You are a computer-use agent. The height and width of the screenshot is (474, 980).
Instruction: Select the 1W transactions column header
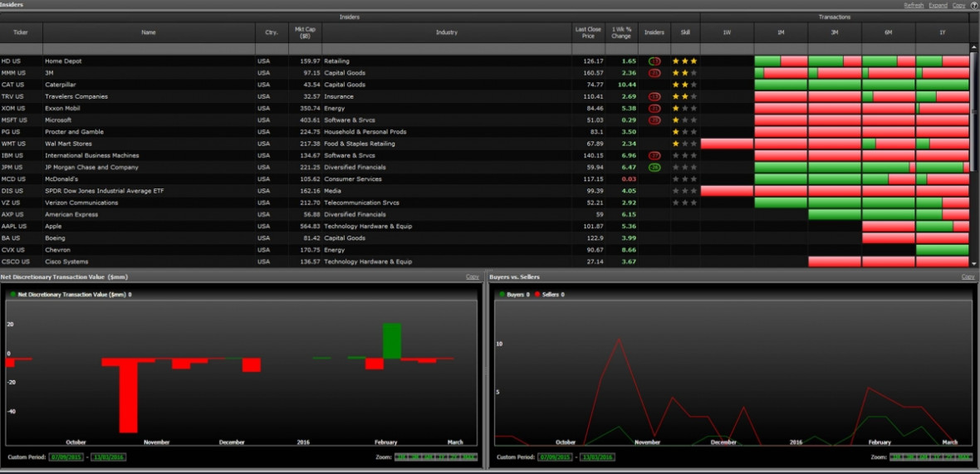click(x=727, y=32)
